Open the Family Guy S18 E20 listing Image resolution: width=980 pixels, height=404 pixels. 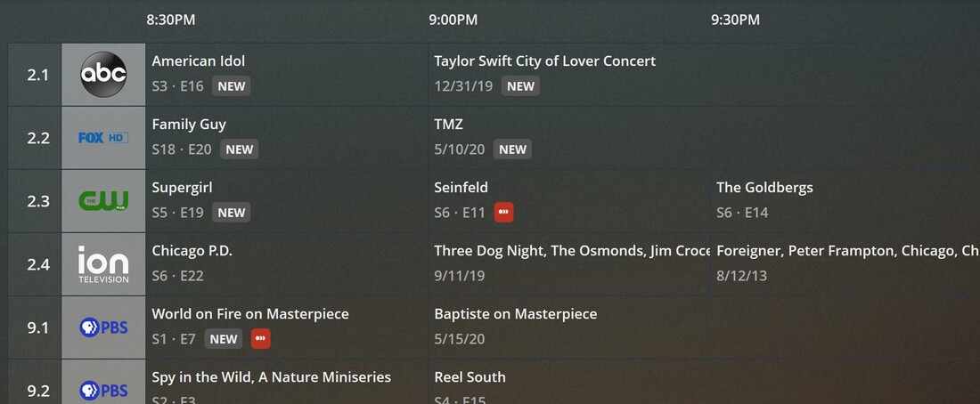click(285, 138)
